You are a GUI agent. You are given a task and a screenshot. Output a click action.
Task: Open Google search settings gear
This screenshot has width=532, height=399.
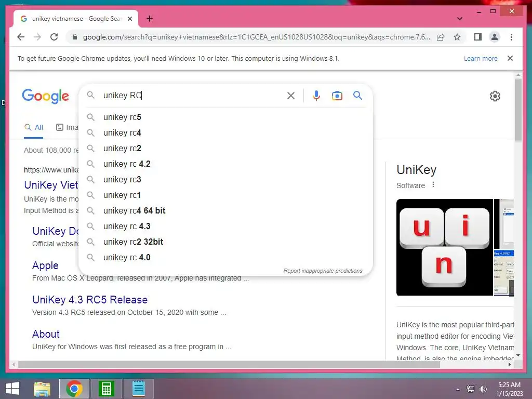(x=495, y=96)
